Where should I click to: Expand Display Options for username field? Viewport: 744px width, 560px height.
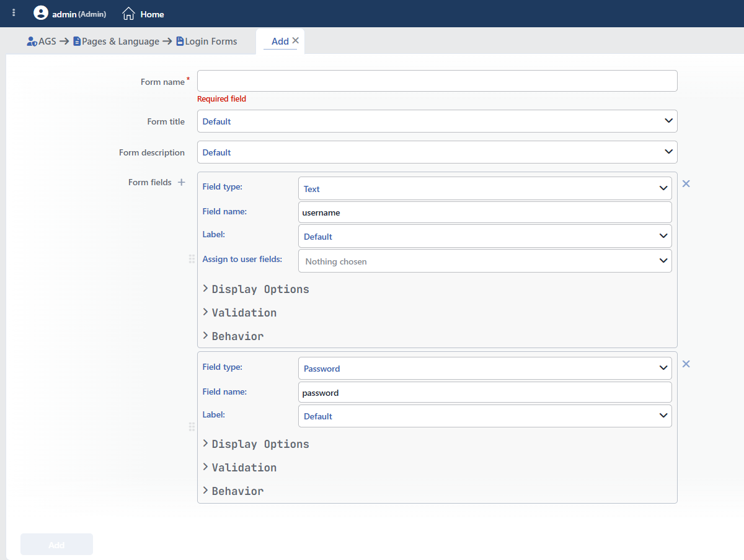[255, 289]
